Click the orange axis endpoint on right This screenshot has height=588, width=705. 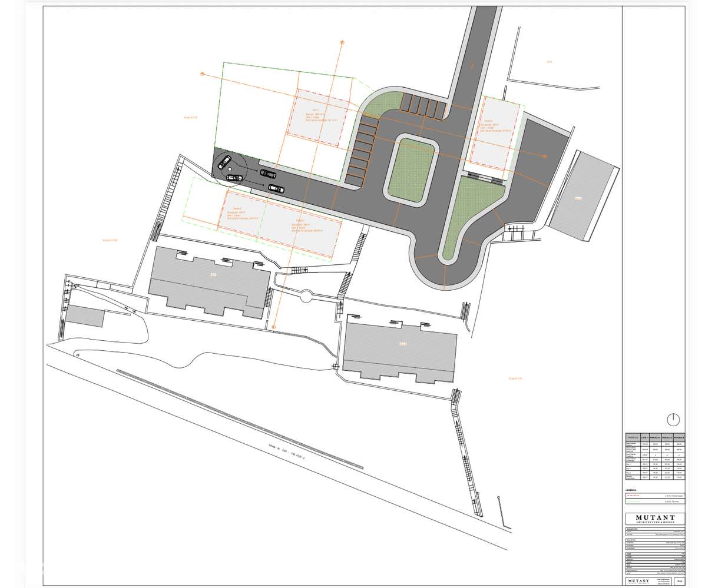click(544, 157)
